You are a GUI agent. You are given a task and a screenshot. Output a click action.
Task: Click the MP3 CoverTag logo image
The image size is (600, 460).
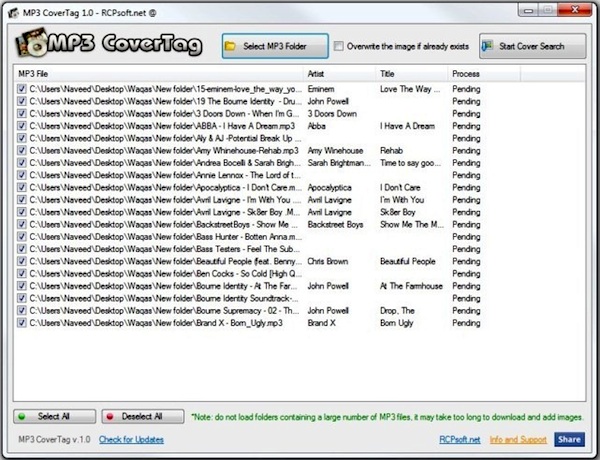pos(109,43)
